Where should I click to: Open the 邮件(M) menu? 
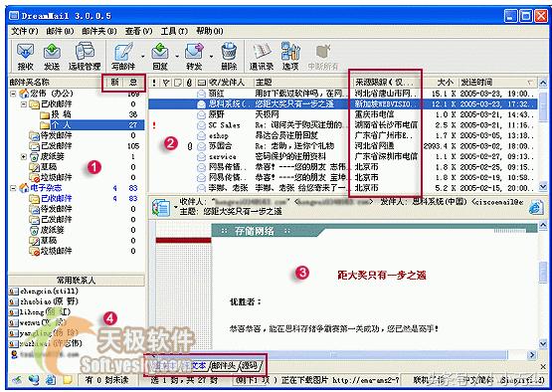60,32
